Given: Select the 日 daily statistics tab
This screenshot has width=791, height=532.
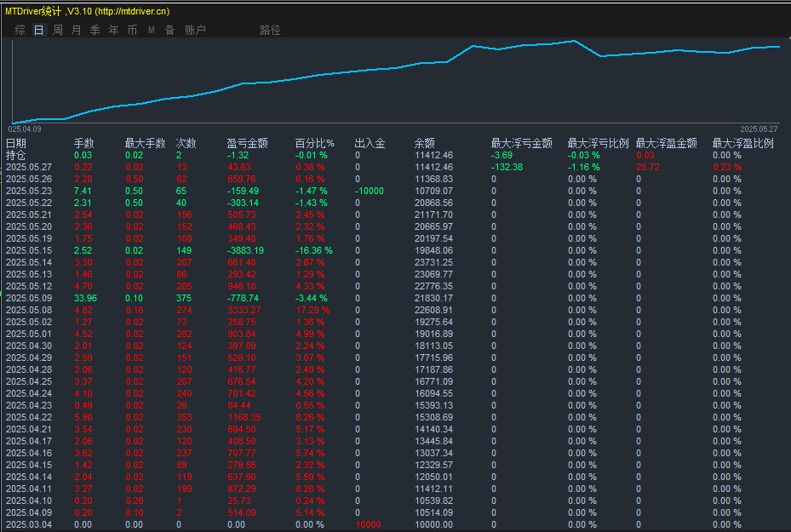Looking at the screenshot, I should [x=38, y=30].
